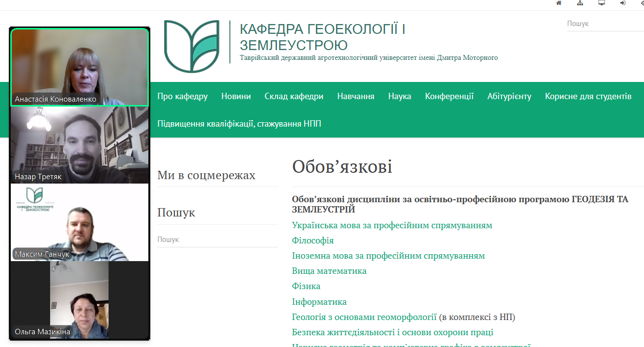Click the Обов’язкові page heading
Screen dimensions: 644x347
point(342,167)
